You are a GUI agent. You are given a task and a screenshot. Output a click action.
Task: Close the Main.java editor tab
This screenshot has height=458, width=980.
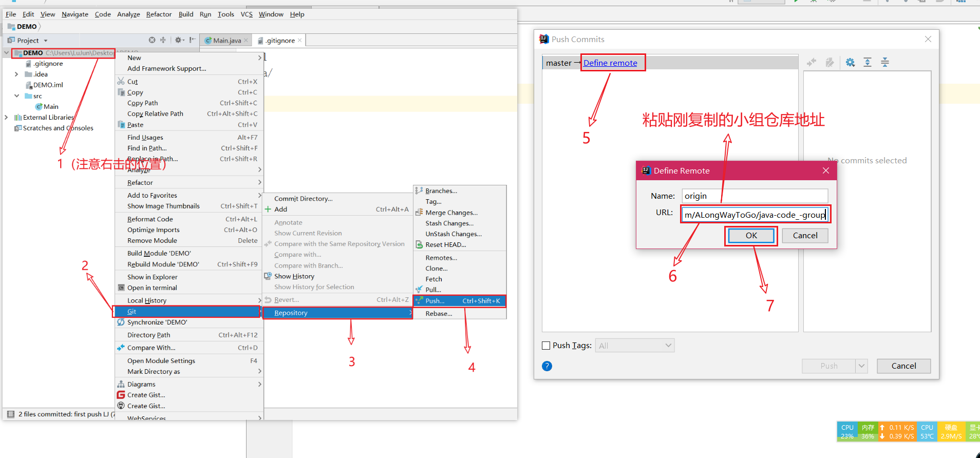tap(246, 41)
